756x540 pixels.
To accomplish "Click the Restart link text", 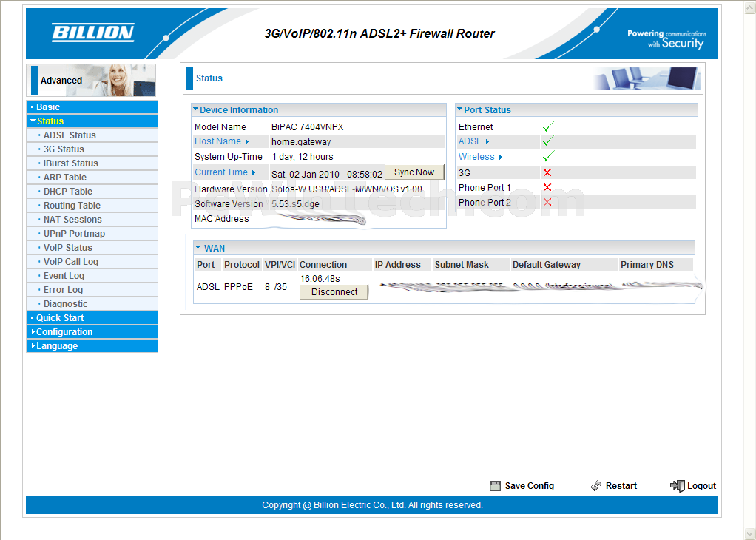I will coord(621,486).
